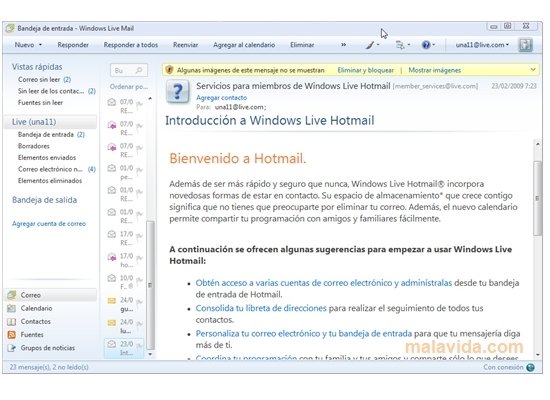Screen dimensions: 550x400
Task: Click the Reenviar toolbar button
Action: pos(185,45)
